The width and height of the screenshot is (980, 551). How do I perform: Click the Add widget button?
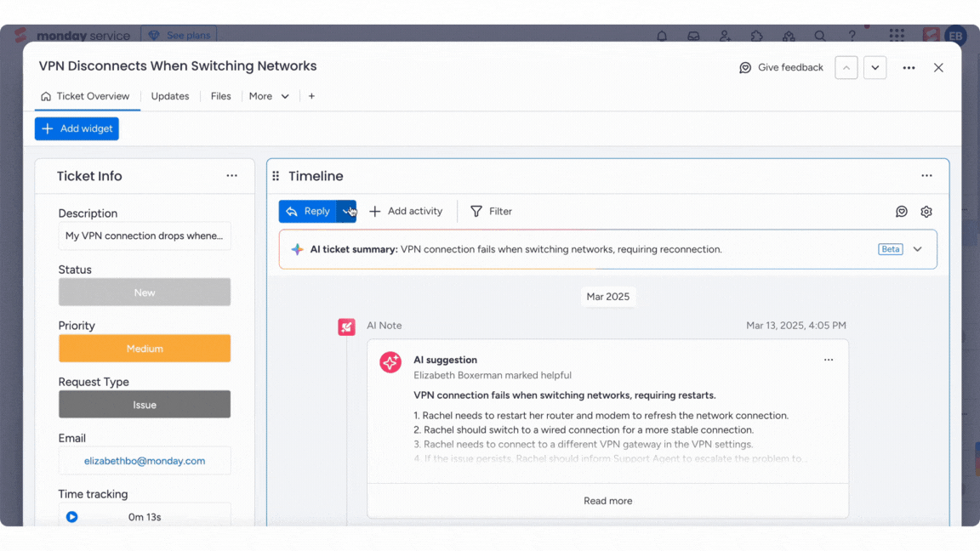tap(77, 128)
